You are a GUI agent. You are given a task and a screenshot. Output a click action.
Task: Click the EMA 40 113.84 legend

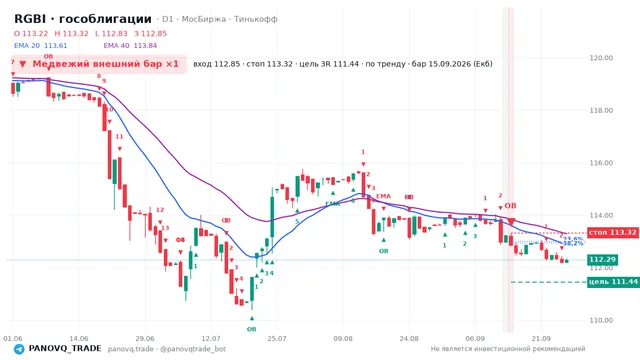[x=130, y=46]
